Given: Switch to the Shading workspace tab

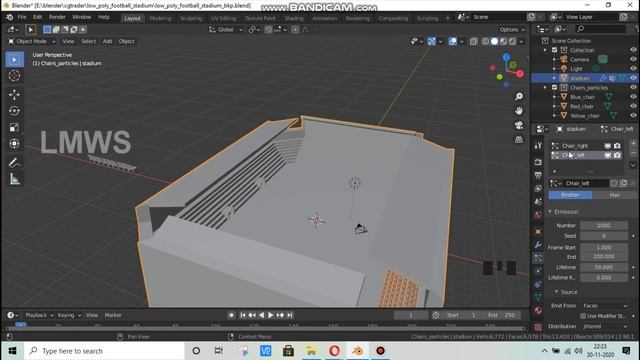Looking at the screenshot, I should point(294,18).
